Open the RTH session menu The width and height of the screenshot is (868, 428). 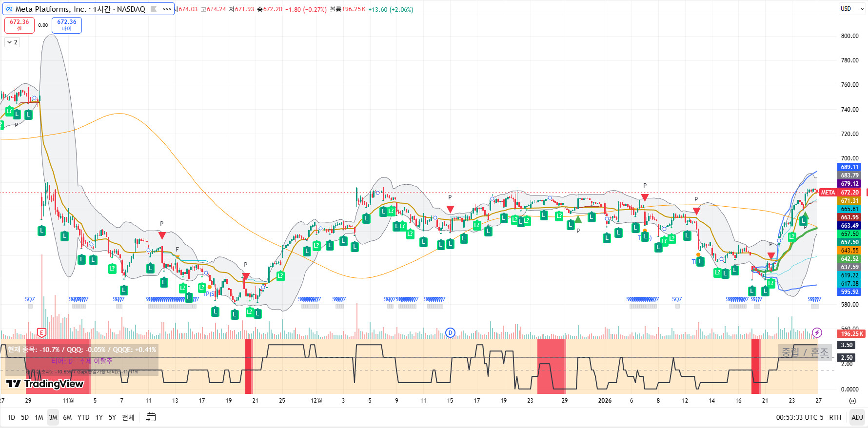[x=835, y=417]
